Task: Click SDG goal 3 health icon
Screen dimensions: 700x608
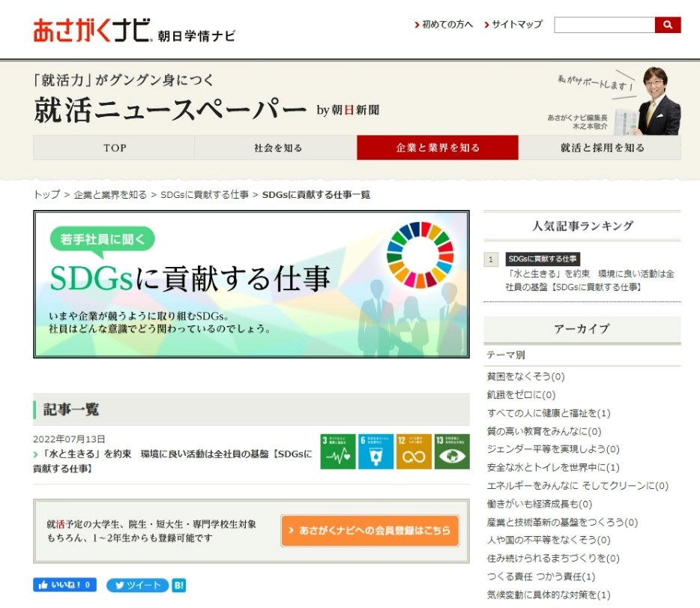Action: pyautogui.click(x=338, y=451)
